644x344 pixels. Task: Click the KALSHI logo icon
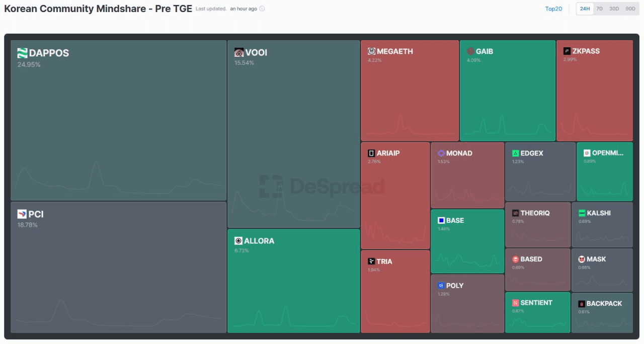click(582, 213)
